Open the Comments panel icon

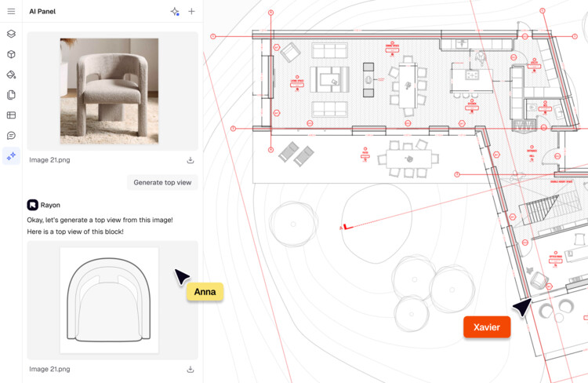tap(11, 136)
